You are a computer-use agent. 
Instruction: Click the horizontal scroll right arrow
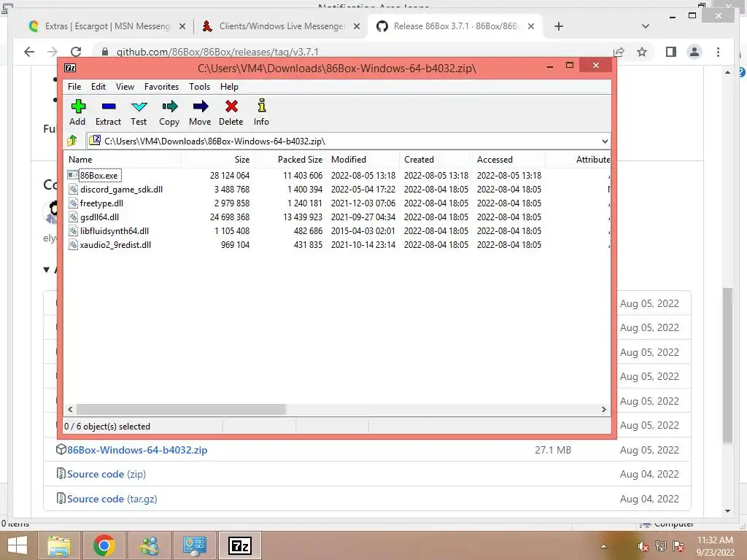pyautogui.click(x=603, y=410)
